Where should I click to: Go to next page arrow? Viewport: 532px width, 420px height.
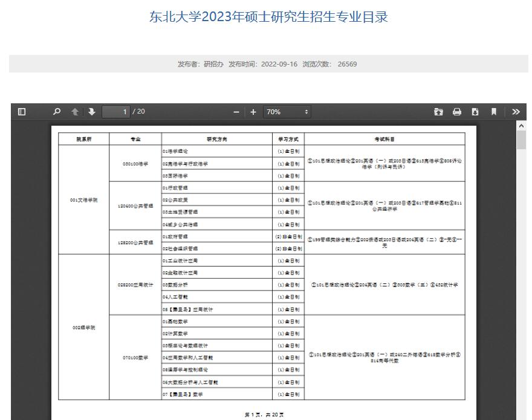[92, 112]
